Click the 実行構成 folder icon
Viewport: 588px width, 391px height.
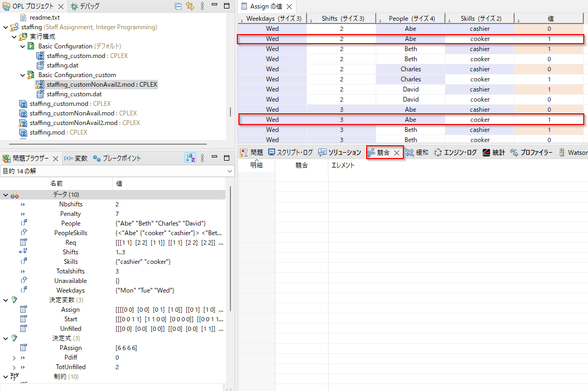23,36
